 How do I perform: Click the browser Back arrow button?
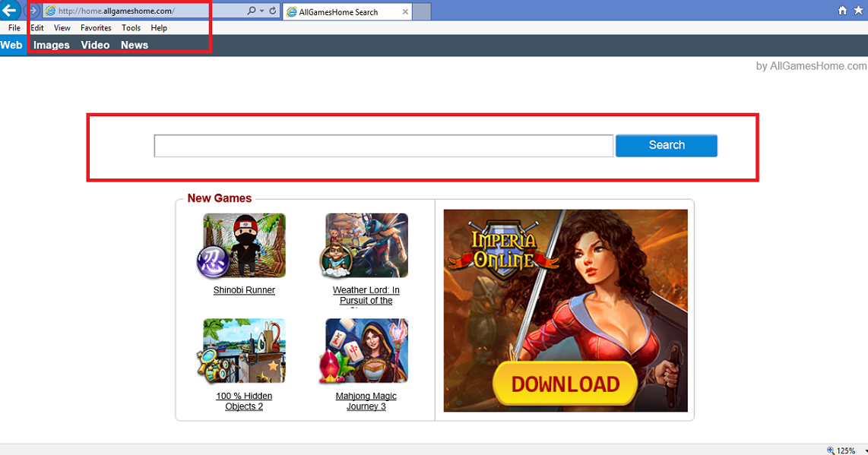tap(9, 10)
